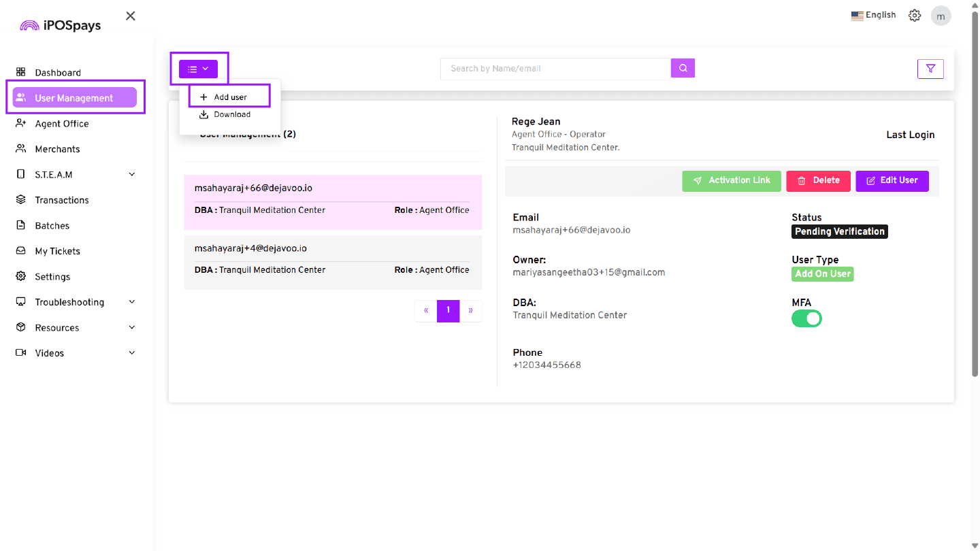Viewport: 980px width, 551px height.
Task: Click the Search by Name/email field
Action: (x=555, y=69)
